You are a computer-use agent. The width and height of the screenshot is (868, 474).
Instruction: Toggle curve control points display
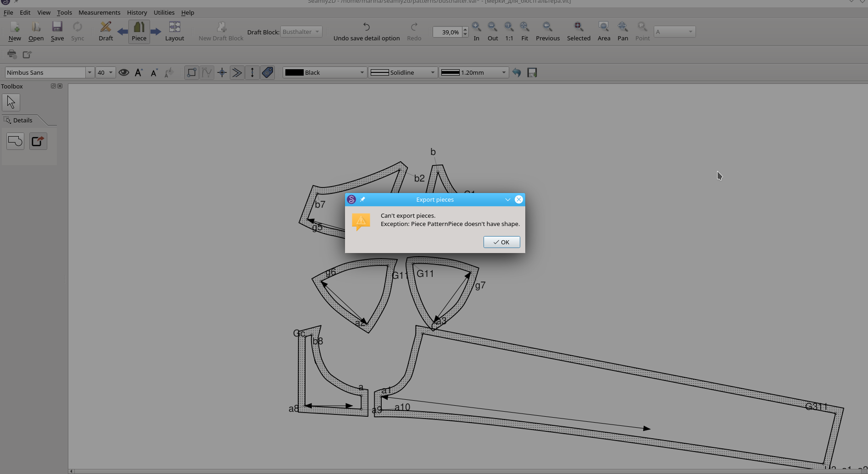point(207,72)
